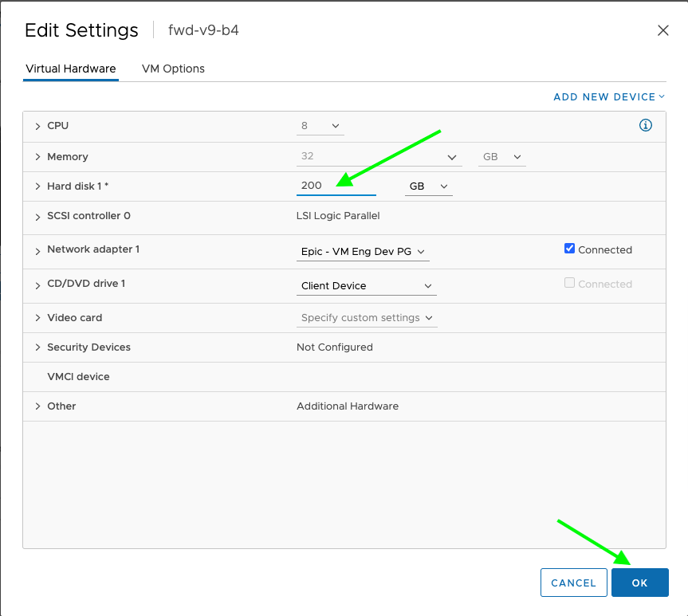The width and height of the screenshot is (688, 616).
Task: Click OK to save settings
Action: (x=639, y=583)
